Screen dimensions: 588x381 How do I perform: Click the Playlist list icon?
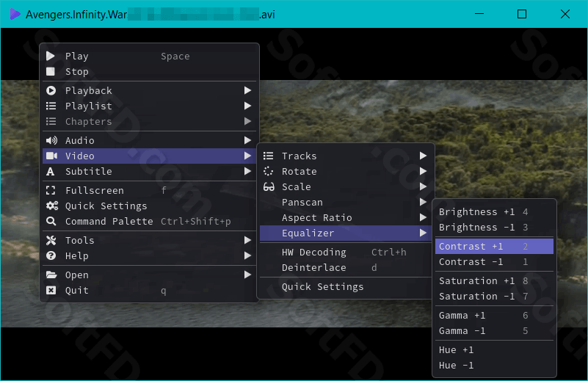pyautogui.click(x=51, y=106)
